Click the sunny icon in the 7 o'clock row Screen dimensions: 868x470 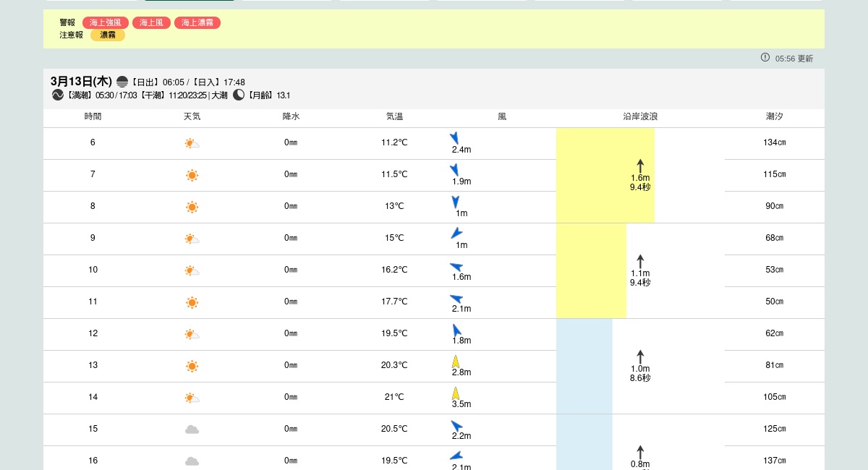coord(192,175)
